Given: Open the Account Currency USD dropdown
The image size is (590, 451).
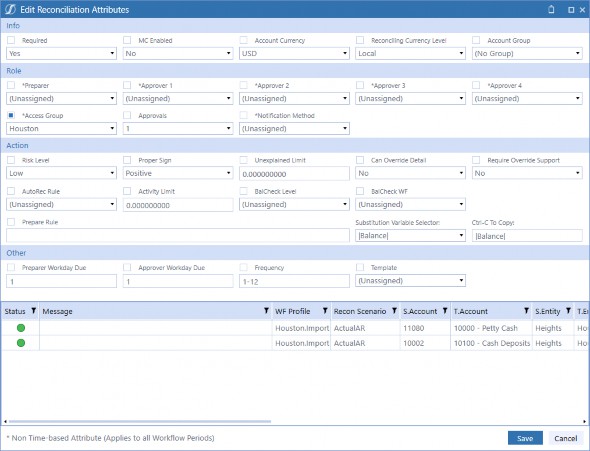Looking at the screenshot, I should coord(294,53).
